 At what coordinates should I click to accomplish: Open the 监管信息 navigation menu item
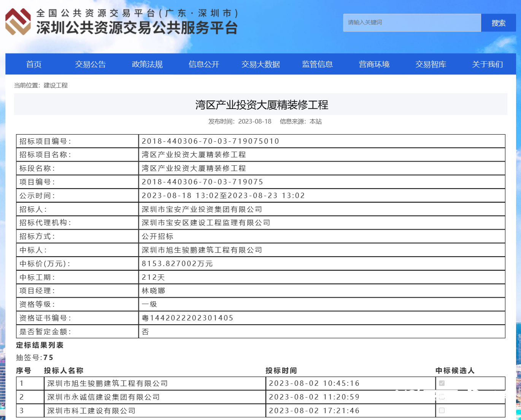click(x=318, y=64)
